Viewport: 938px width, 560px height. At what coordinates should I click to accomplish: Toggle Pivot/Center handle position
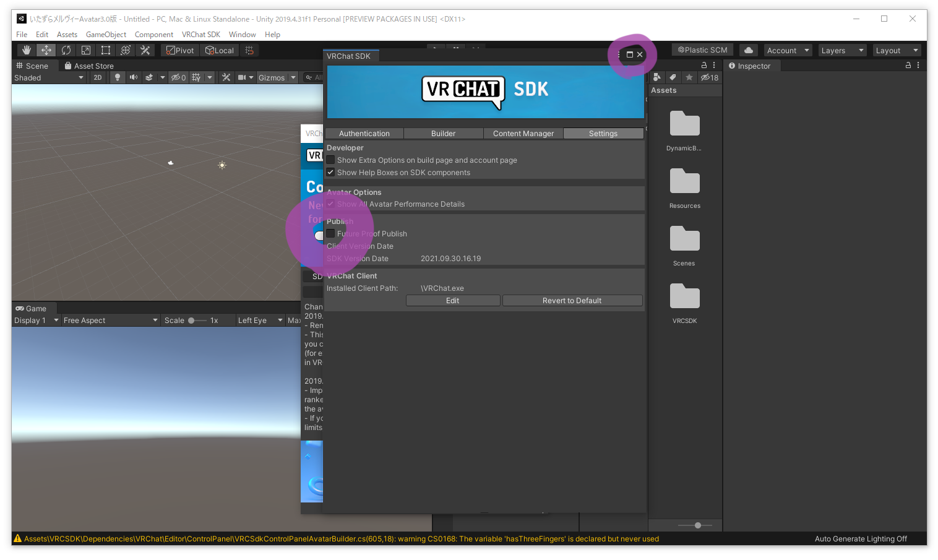[180, 50]
